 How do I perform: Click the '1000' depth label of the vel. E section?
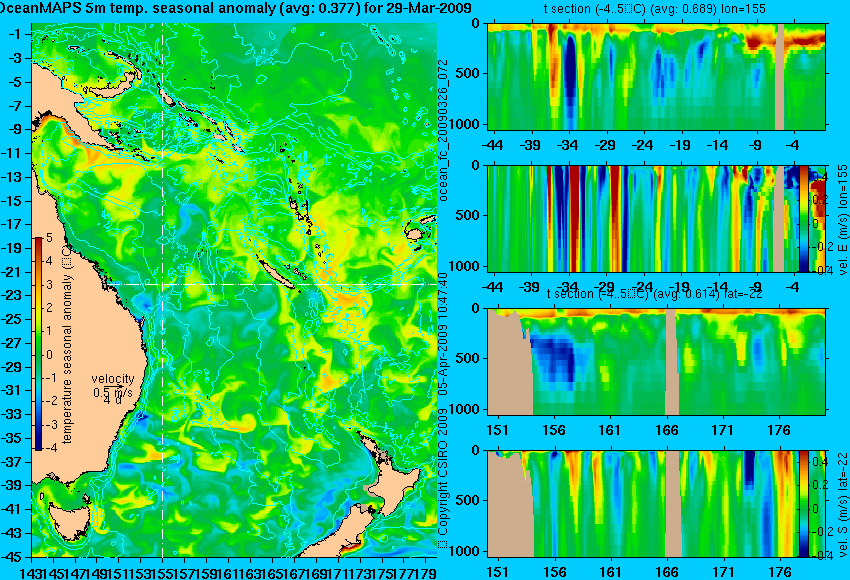(x=466, y=266)
